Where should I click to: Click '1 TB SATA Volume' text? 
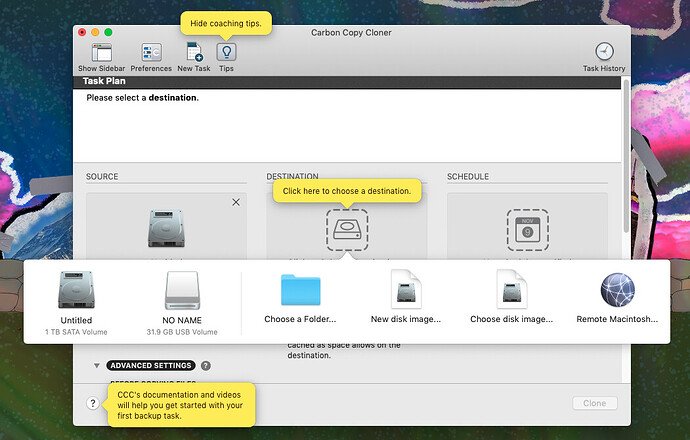76,332
